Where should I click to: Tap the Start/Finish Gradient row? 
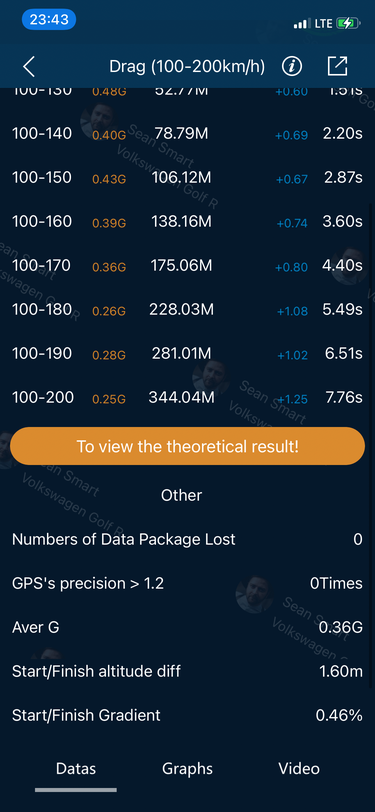tap(188, 716)
